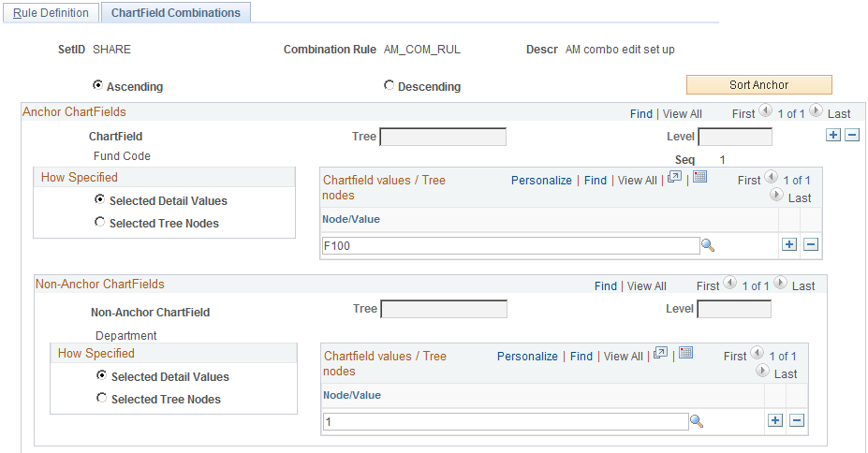Personalize the Fund Code values grid
Image resolution: width=868 pixels, height=453 pixels.
tap(541, 181)
